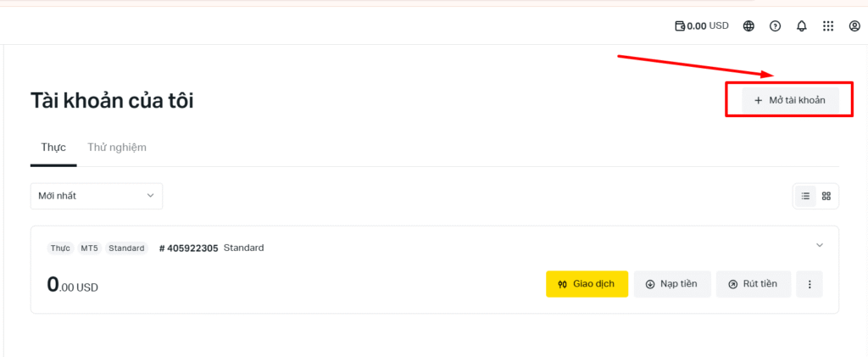The image size is (868, 357).
Task: Open the user profile icon
Action: (x=854, y=26)
